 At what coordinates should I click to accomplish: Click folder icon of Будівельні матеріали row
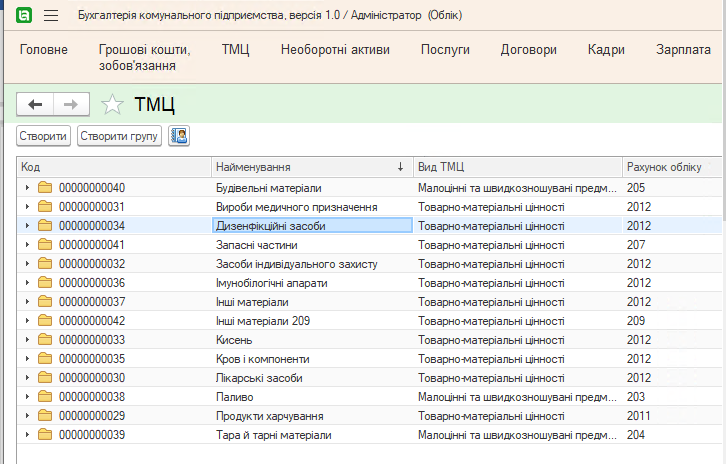point(45,188)
